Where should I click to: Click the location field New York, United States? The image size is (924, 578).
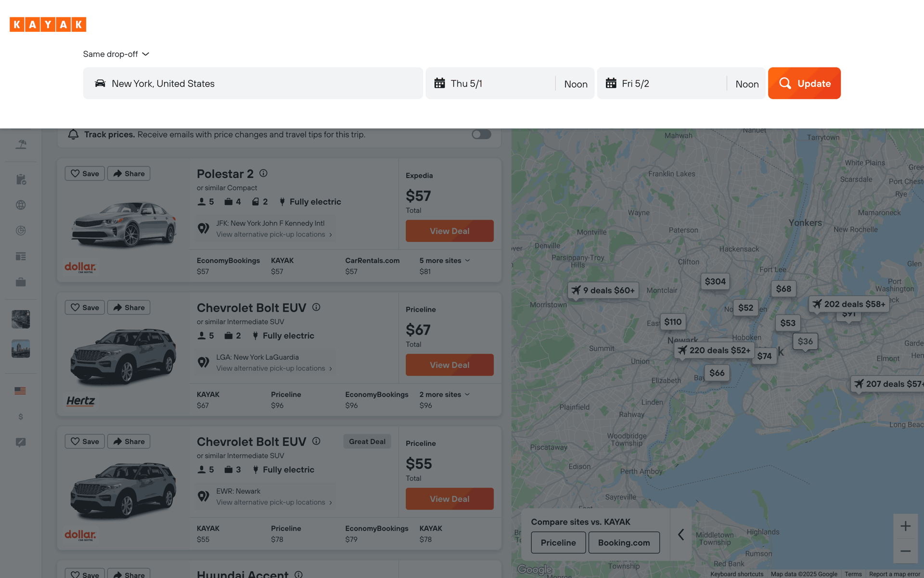[x=253, y=83]
